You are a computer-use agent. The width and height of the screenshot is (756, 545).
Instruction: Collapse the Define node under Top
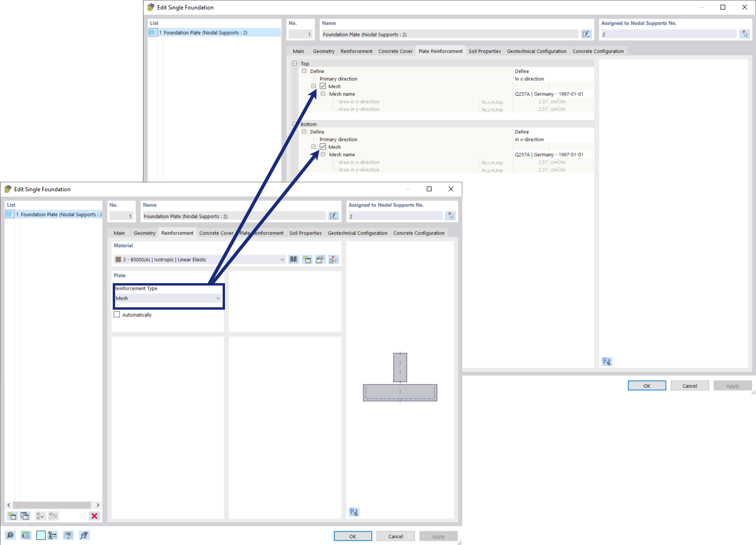point(304,71)
